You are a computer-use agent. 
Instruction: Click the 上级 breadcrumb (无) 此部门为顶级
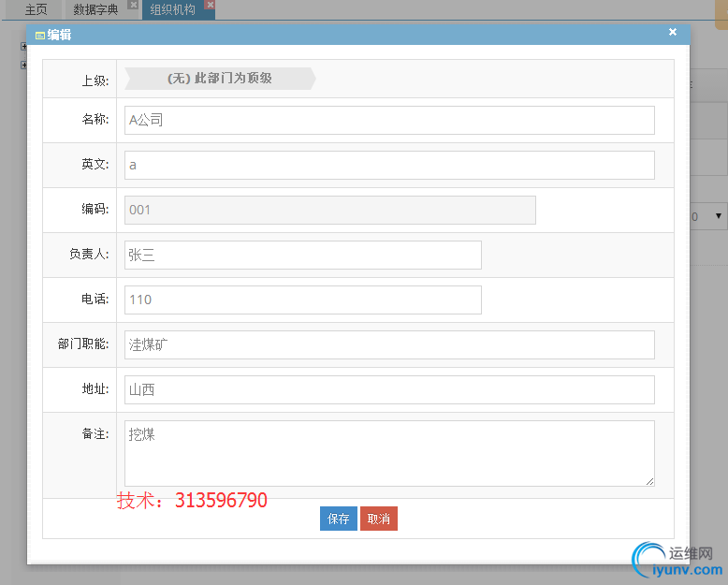[x=220, y=79]
